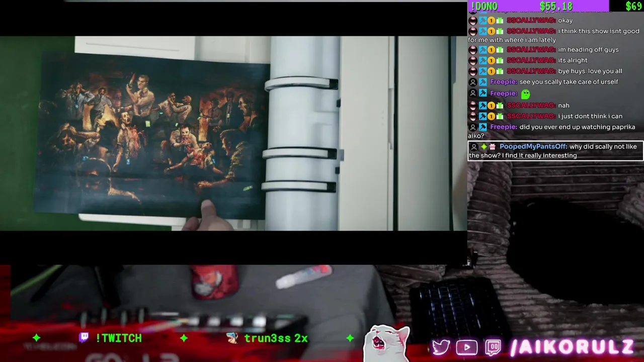This screenshot has height=362, width=644.
Task: Click the Twitter bird icon
Action: pos(441,347)
